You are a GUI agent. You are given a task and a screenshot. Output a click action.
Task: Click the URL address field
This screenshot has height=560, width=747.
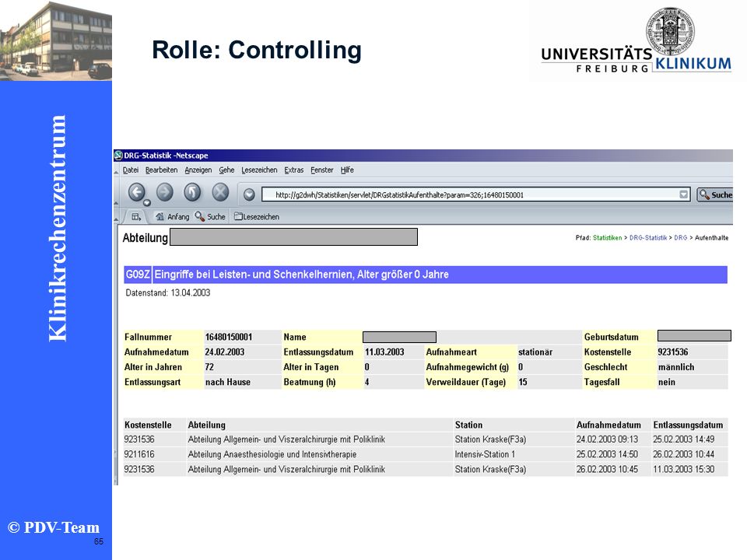coord(475,194)
